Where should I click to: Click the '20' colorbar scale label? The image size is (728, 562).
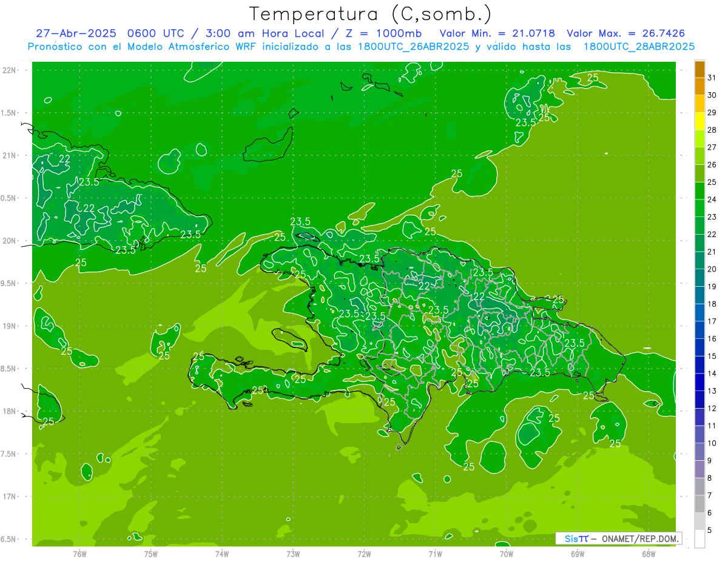pyautogui.click(x=712, y=269)
